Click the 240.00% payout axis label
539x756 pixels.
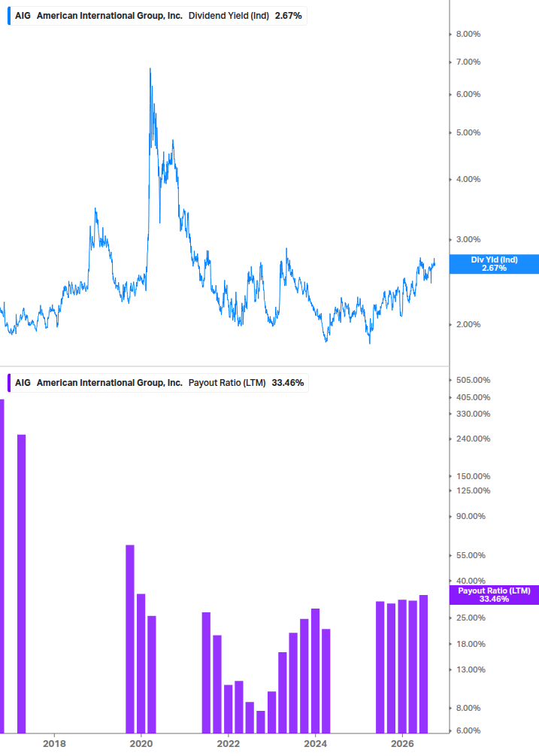473,439
